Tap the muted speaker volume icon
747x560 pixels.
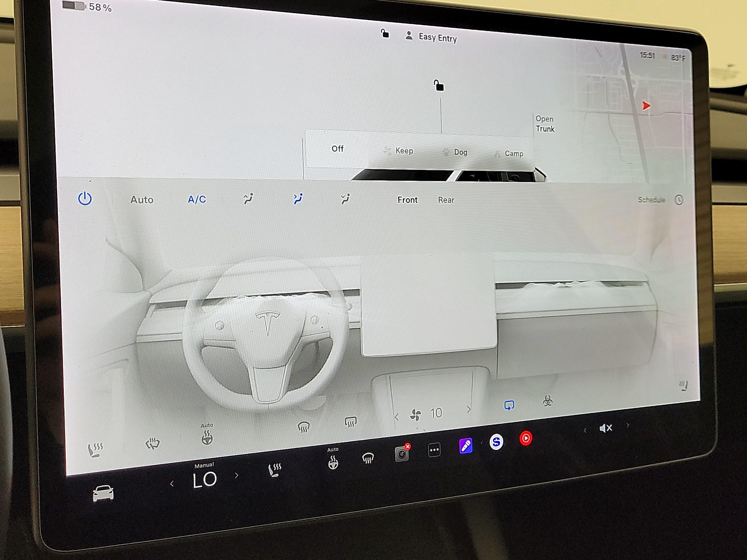(x=606, y=428)
